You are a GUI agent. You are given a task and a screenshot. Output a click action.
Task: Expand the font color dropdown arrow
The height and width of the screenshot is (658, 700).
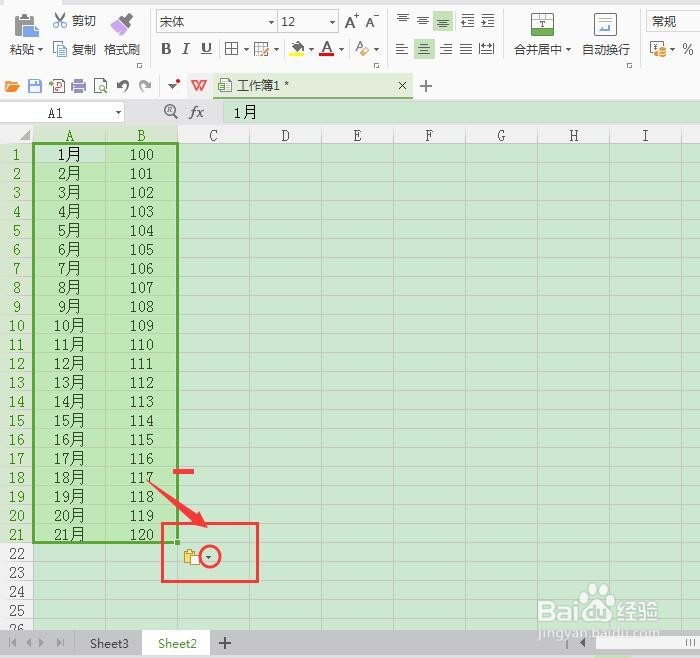tap(342, 49)
